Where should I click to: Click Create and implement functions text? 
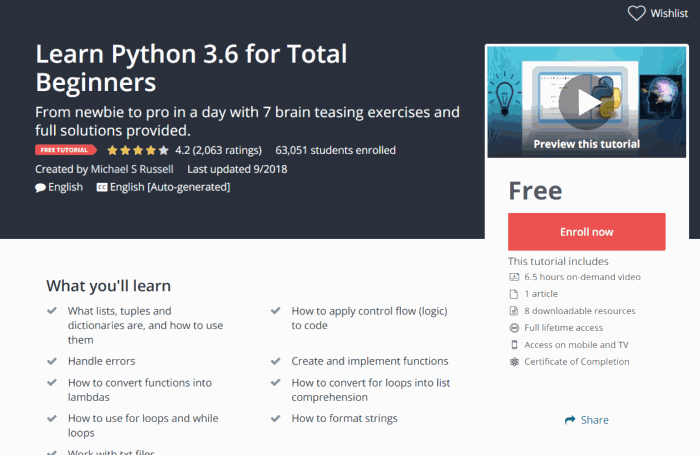coord(370,361)
